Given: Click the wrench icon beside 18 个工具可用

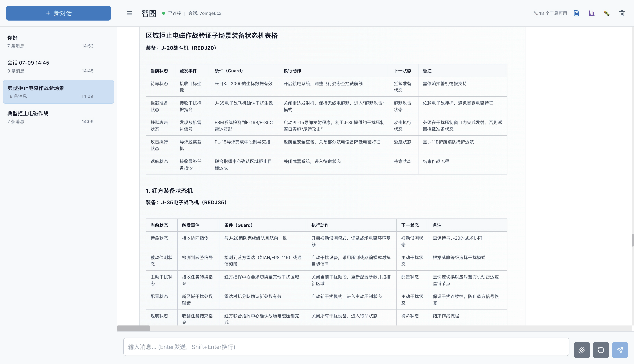Looking at the screenshot, I should click(535, 13).
